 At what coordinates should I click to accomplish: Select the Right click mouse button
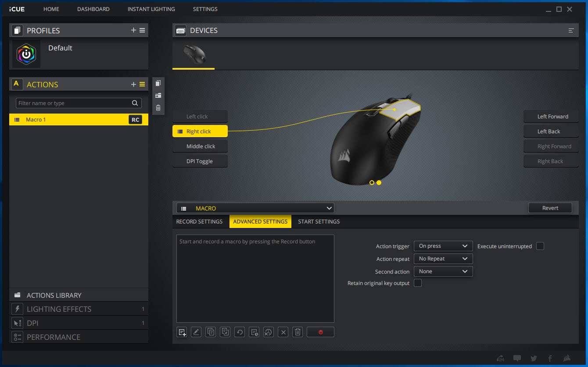(200, 131)
